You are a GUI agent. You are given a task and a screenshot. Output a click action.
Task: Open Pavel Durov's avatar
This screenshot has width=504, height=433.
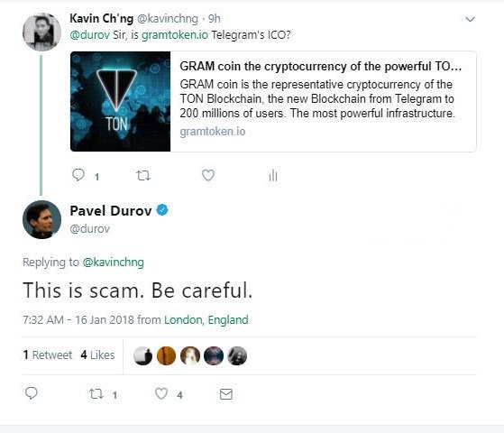41,219
